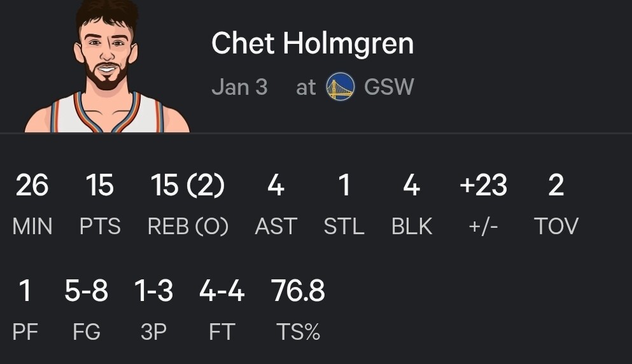
Task: Select the STL stat label
Action: [x=344, y=226]
